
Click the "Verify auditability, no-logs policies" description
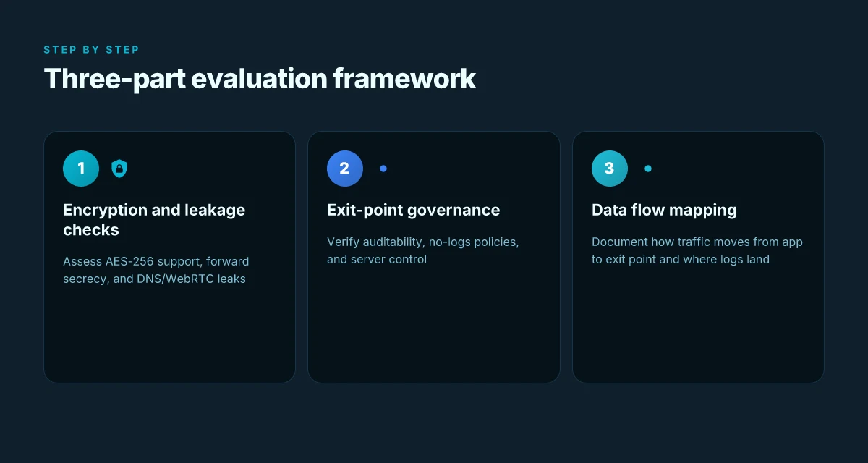pyautogui.click(x=422, y=250)
